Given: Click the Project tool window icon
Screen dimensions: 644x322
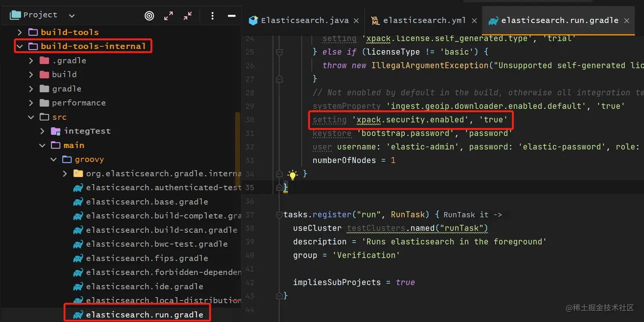Looking at the screenshot, I should (15, 15).
